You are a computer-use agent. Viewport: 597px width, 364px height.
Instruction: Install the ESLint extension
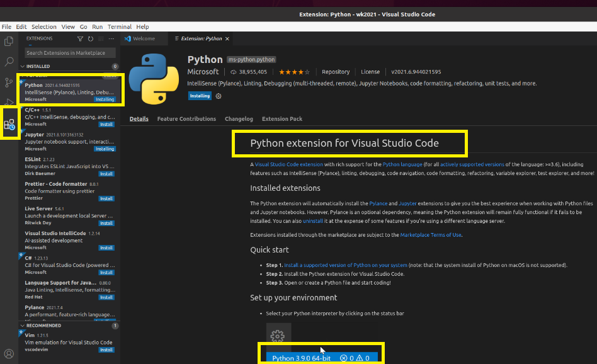tap(106, 174)
